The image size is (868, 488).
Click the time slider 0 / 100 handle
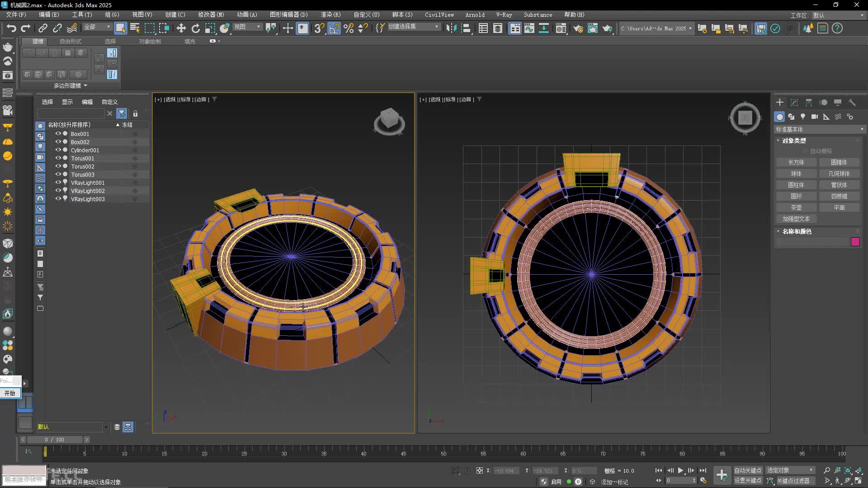click(x=55, y=440)
